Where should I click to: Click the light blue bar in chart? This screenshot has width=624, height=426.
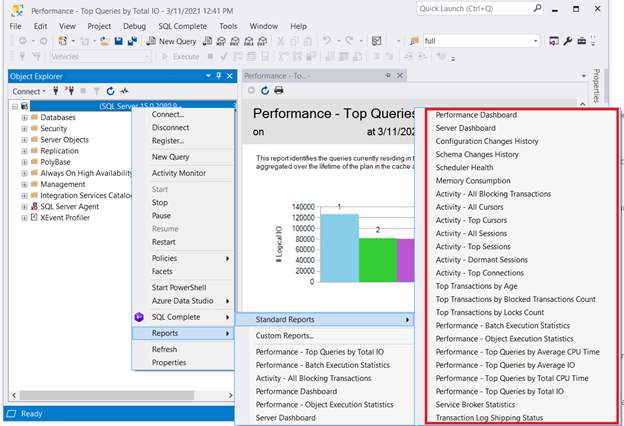click(339, 248)
